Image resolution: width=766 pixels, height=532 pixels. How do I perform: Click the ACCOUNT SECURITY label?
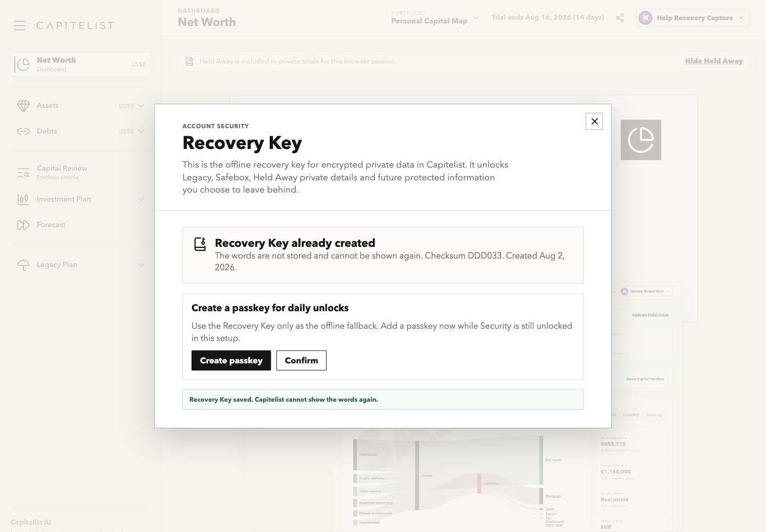point(215,126)
